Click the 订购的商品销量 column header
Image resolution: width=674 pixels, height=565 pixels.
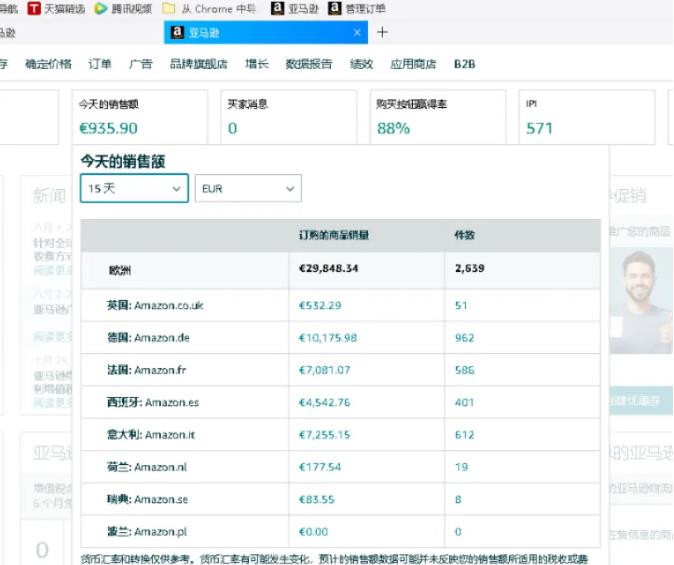(x=334, y=235)
